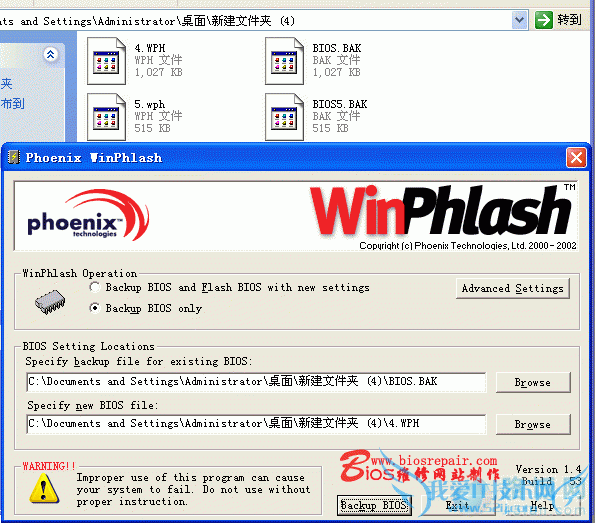Viewport: 595px width, 523px height.
Task: Open Advanced Settings
Action: (x=512, y=288)
